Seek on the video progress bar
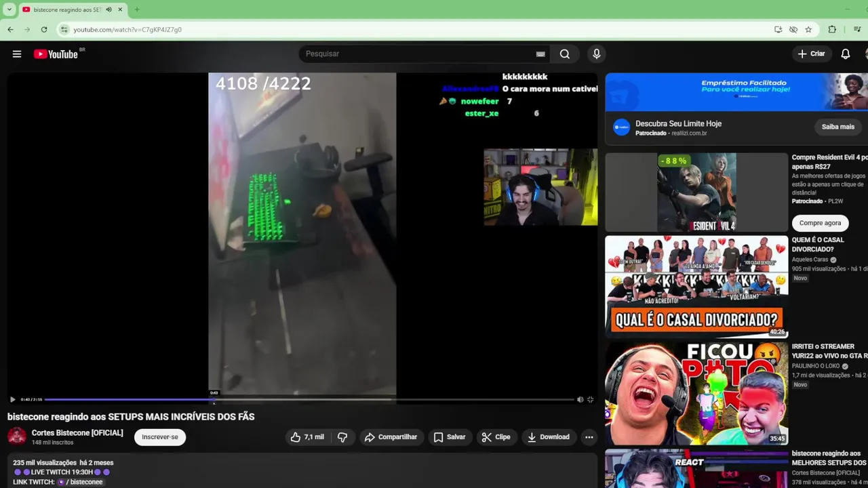 coord(309,399)
